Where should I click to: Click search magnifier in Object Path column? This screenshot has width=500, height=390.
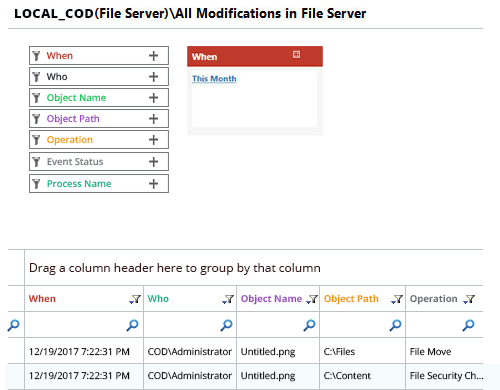tap(395, 325)
